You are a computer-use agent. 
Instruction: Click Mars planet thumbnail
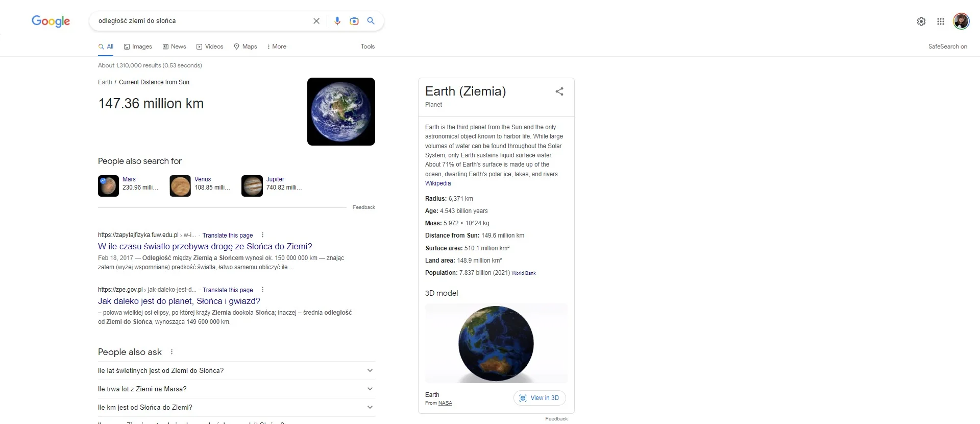pos(108,186)
